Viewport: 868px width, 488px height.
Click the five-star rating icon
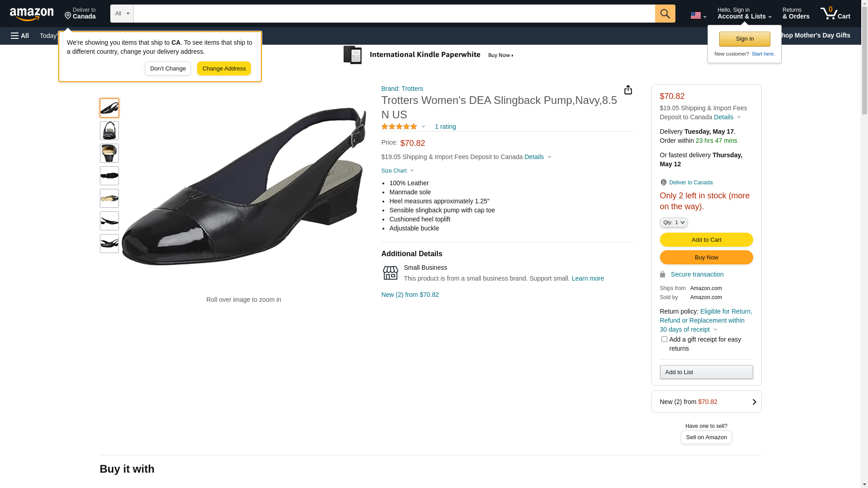(399, 127)
